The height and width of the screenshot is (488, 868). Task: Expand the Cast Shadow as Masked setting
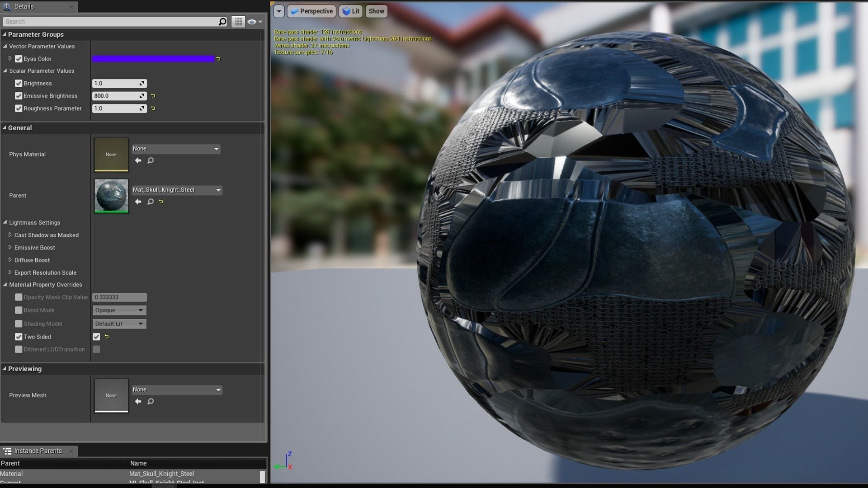[10, 235]
